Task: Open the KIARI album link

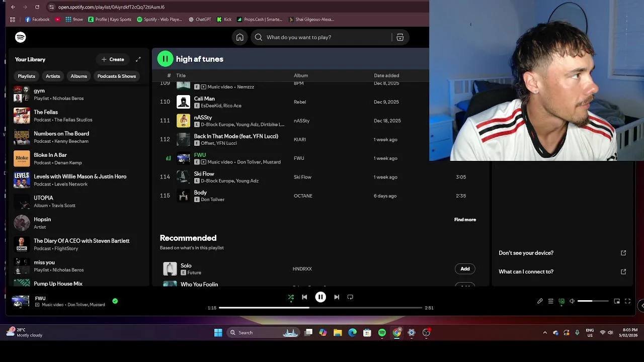Action: pos(300,140)
